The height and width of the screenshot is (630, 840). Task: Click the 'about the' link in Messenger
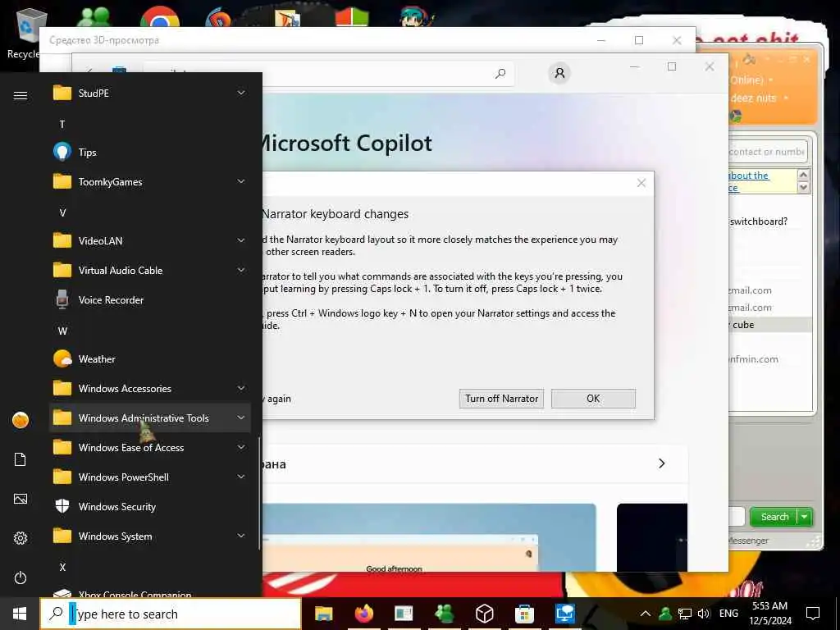point(749,176)
